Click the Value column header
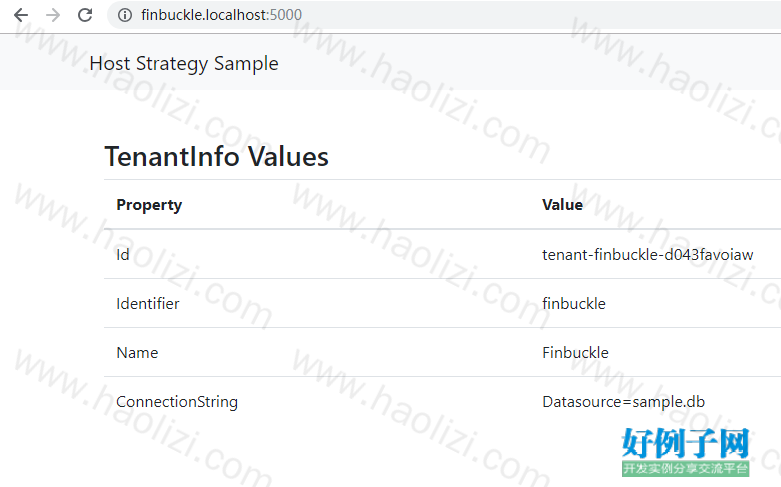Image resolution: width=781 pixels, height=487 pixels. [562, 205]
